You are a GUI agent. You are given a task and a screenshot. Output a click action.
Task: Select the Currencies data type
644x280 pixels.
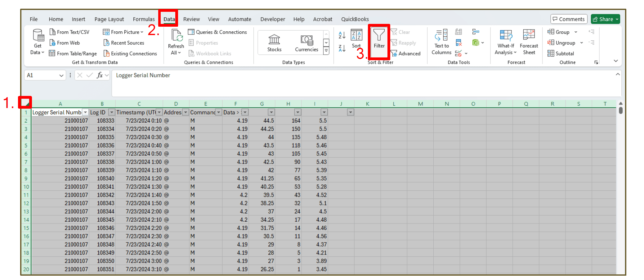306,43
